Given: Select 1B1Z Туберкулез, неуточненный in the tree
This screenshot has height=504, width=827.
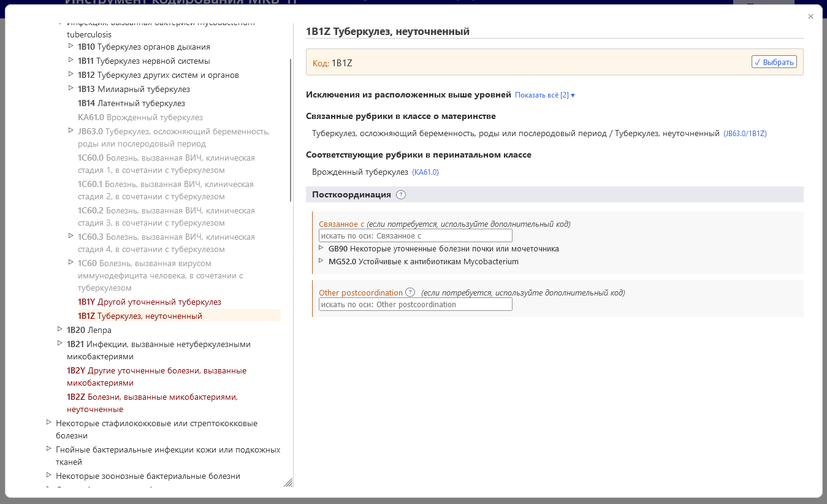Looking at the screenshot, I should 140,316.
